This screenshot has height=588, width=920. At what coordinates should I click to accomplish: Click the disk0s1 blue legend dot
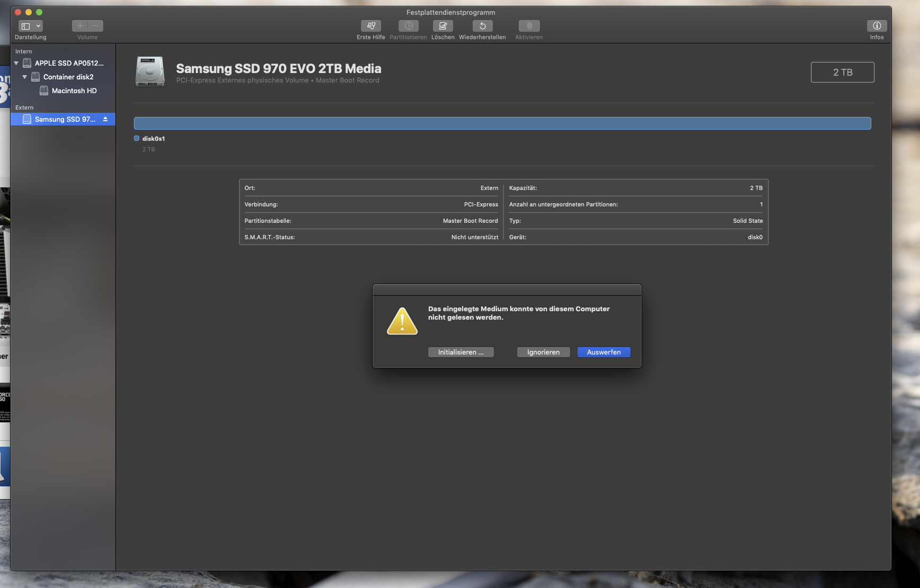[137, 138]
